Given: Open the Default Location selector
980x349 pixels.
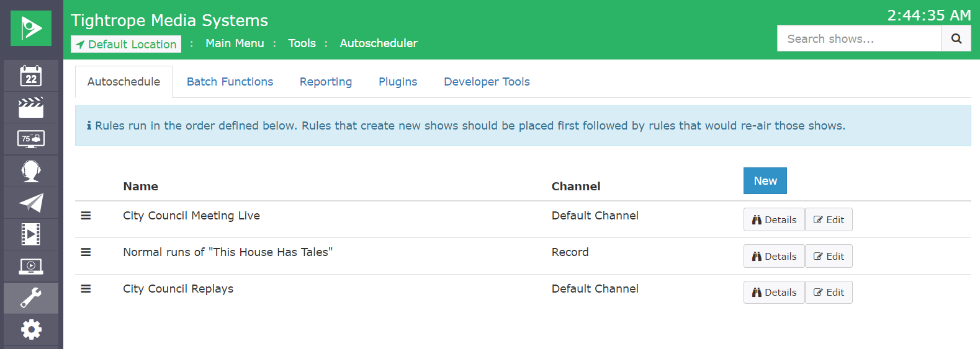Looking at the screenshot, I should (126, 44).
